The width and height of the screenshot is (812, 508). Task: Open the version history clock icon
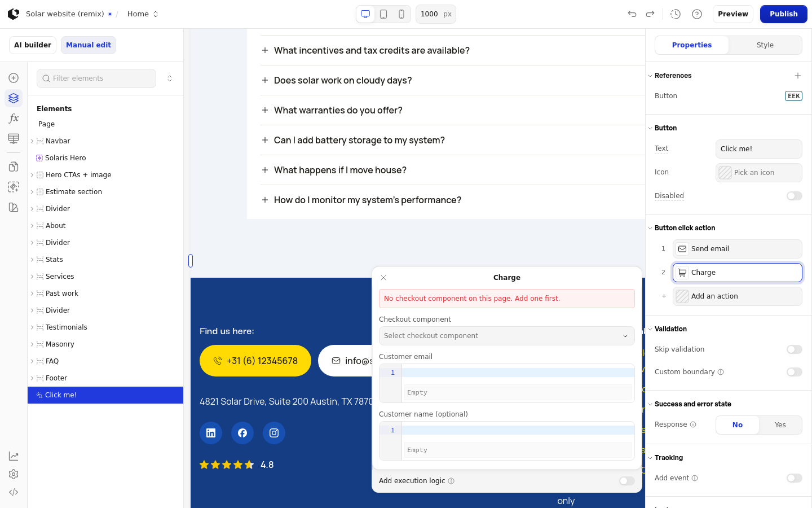(x=676, y=14)
